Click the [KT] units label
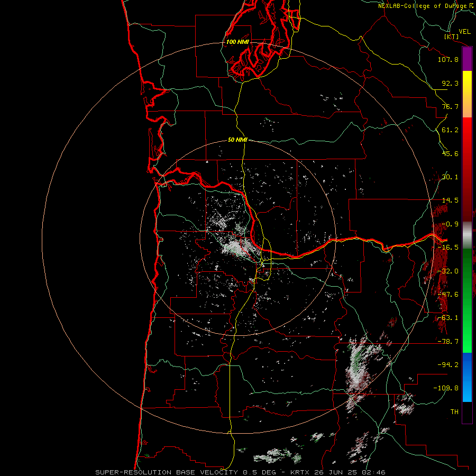 click(x=452, y=36)
